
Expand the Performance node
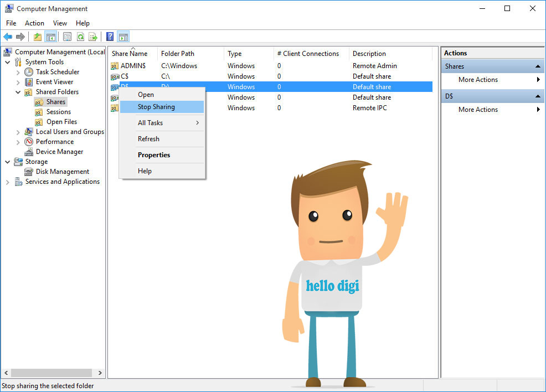coord(18,142)
